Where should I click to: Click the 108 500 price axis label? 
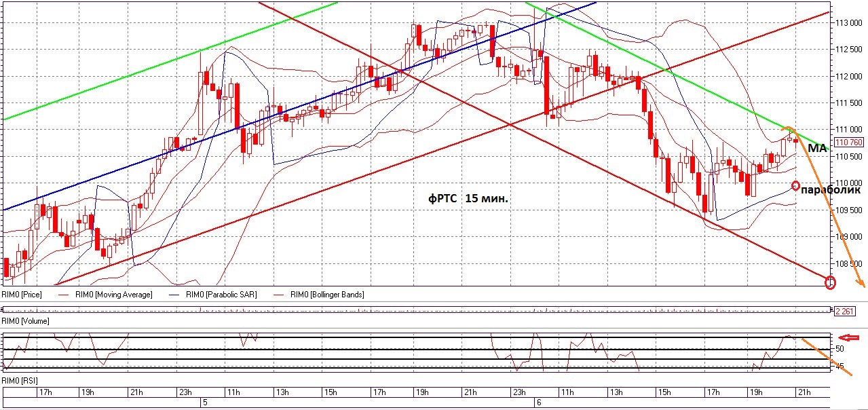click(848, 263)
